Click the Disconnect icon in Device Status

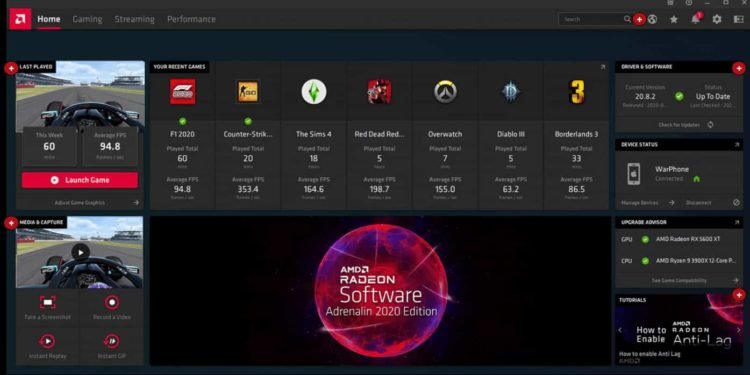pyautogui.click(x=736, y=202)
